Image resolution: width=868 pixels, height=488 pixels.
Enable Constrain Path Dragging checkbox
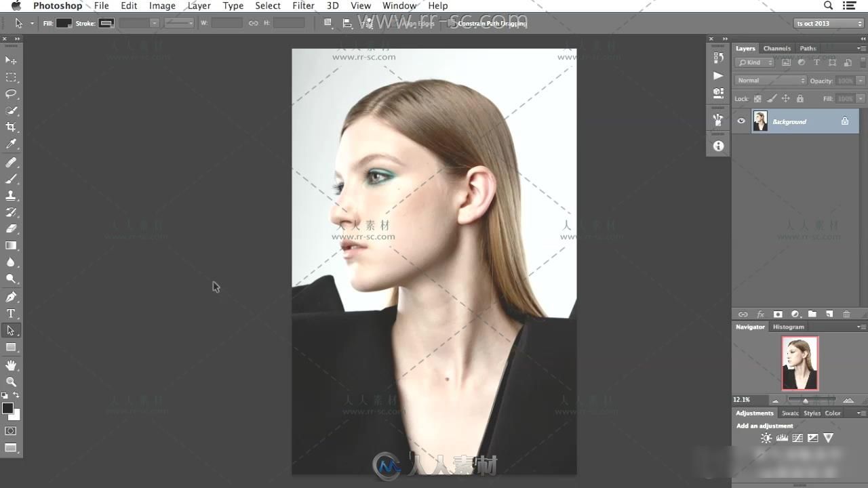[x=452, y=23]
